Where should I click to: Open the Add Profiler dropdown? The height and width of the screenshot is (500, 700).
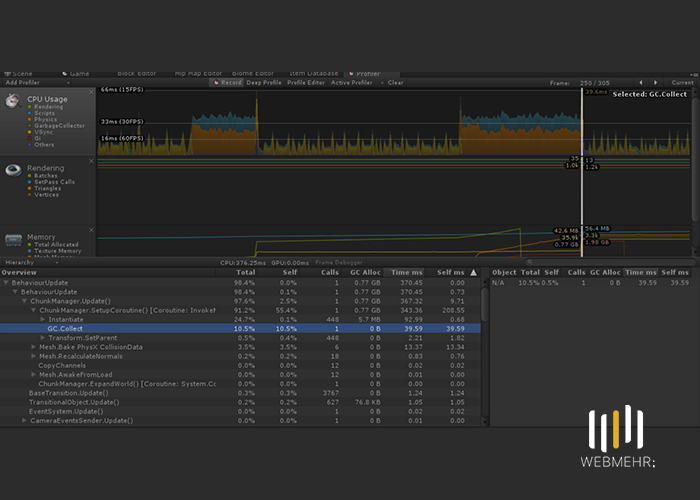[38, 83]
